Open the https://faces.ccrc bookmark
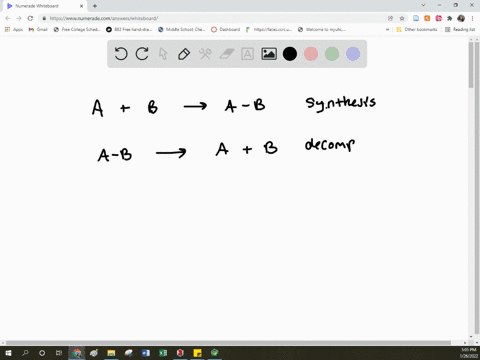This screenshot has width=480, height=360. point(269,30)
